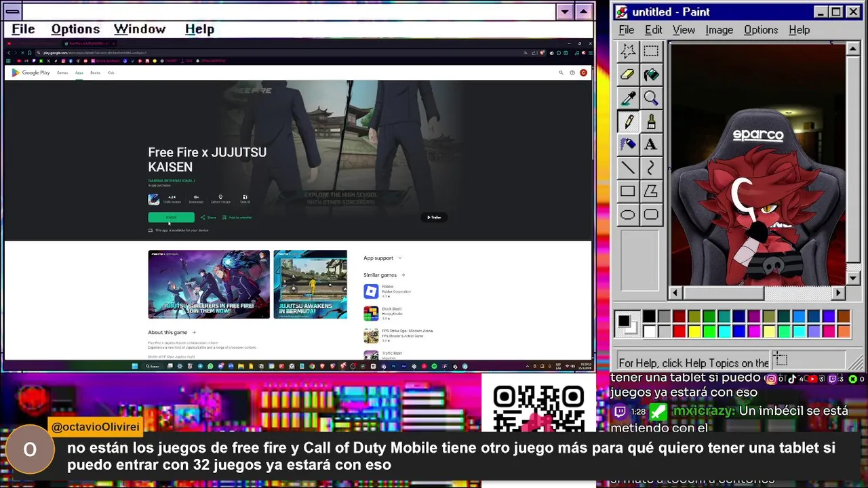
Task: Click the down-arrow button on left window title bar
Action: [x=565, y=12]
